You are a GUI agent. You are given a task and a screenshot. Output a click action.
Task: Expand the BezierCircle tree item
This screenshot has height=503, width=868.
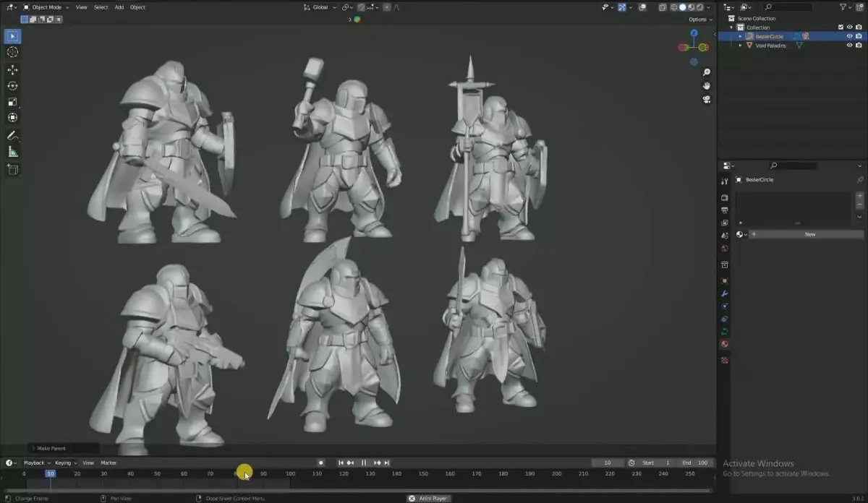click(x=740, y=36)
